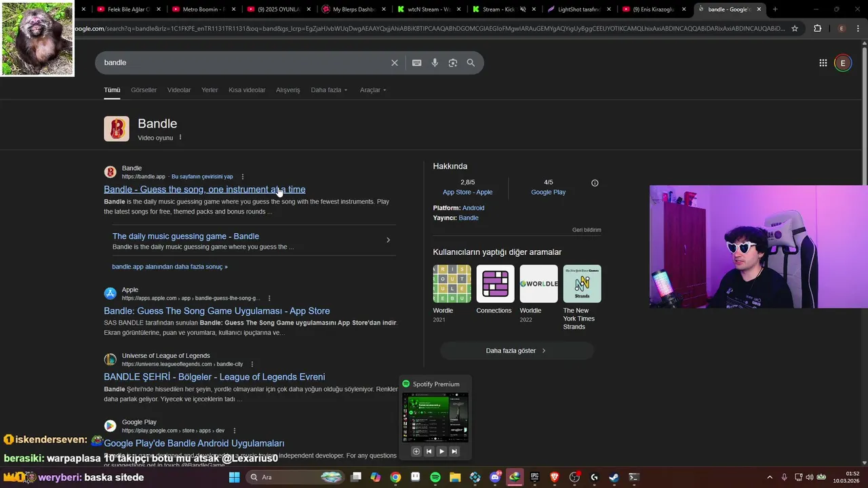Open the Google account avatar E
Viewport: 868px width, 488px height.
(843, 63)
